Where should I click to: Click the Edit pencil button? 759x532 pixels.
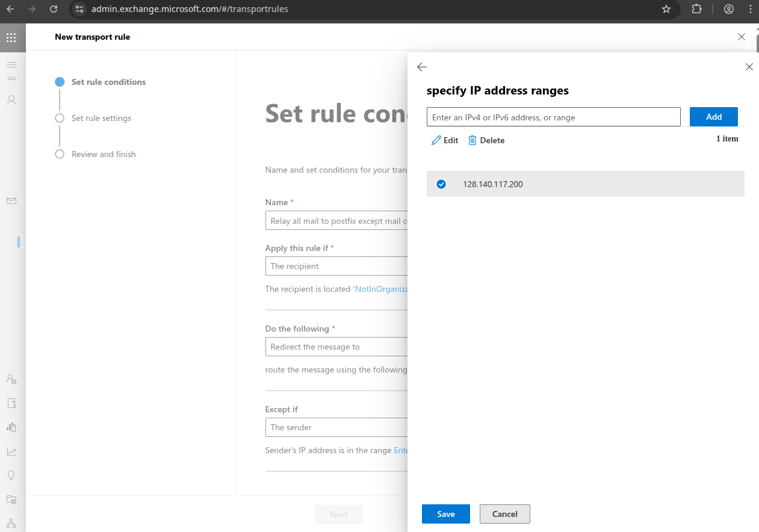pos(445,140)
